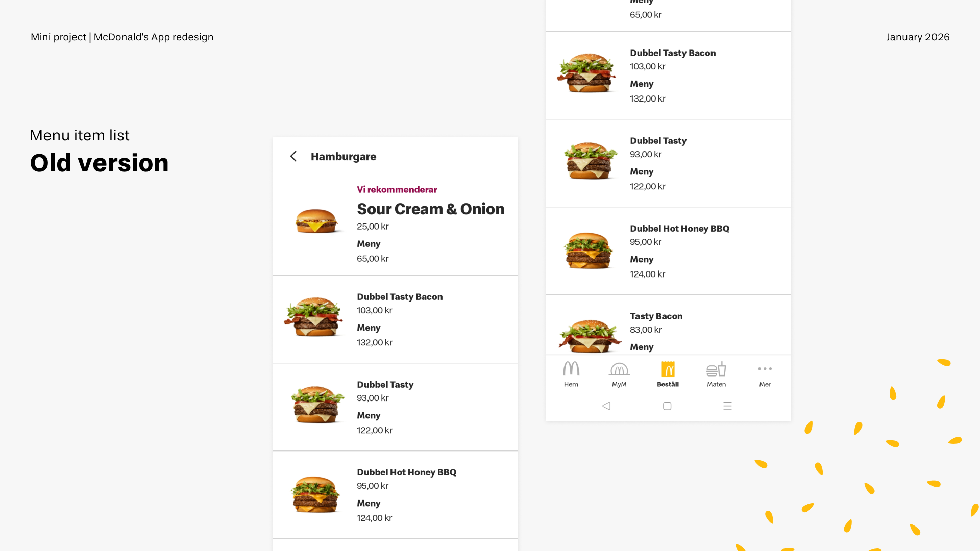Tap the Android recents menu lines
The image size is (980, 551).
point(727,406)
